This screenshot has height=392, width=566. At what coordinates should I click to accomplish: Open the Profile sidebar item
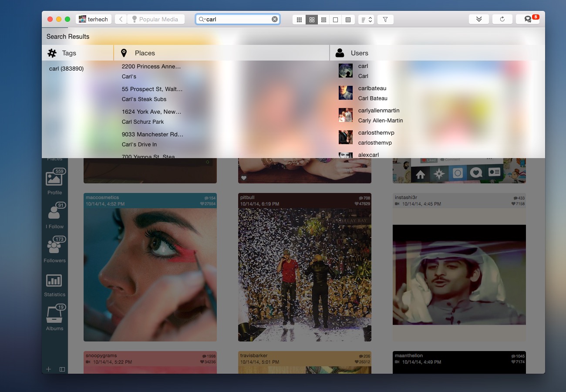click(x=55, y=182)
